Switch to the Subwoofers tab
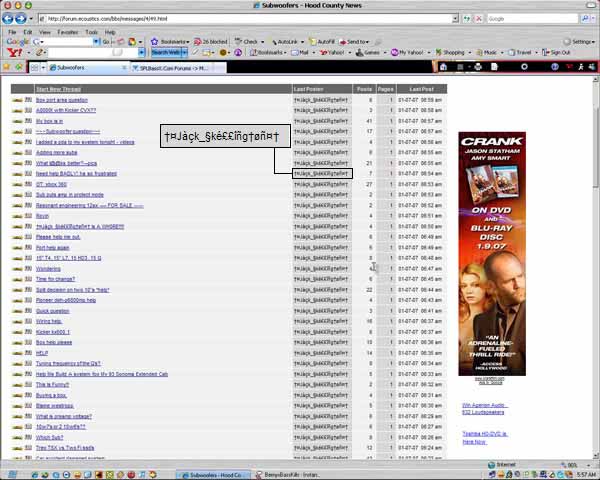This screenshot has height=480, width=600. 88,68
